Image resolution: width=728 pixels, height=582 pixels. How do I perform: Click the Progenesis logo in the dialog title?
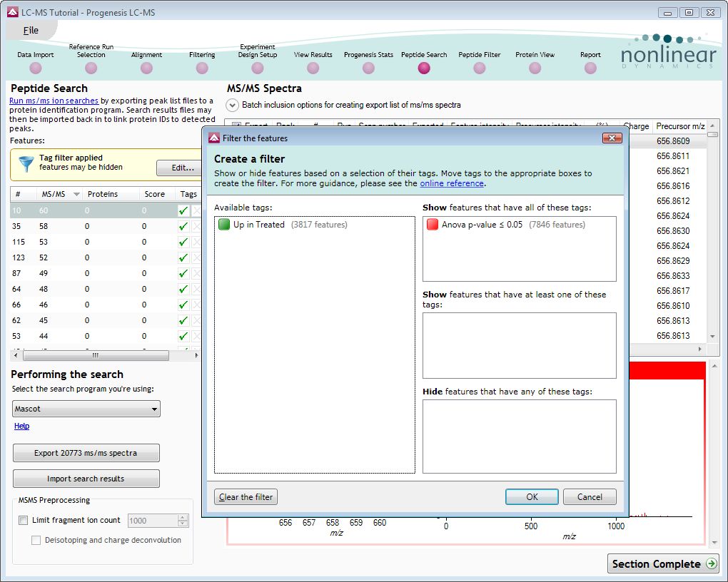(214, 138)
